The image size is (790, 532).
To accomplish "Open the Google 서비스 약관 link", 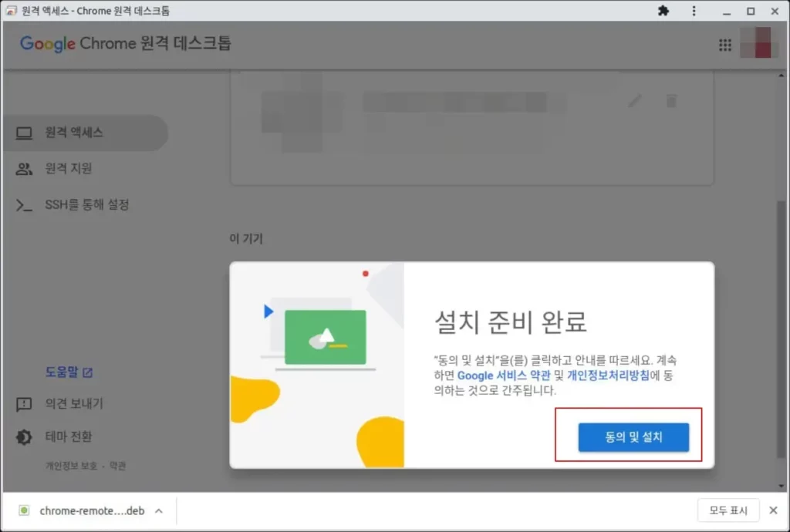I will (503, 375).
